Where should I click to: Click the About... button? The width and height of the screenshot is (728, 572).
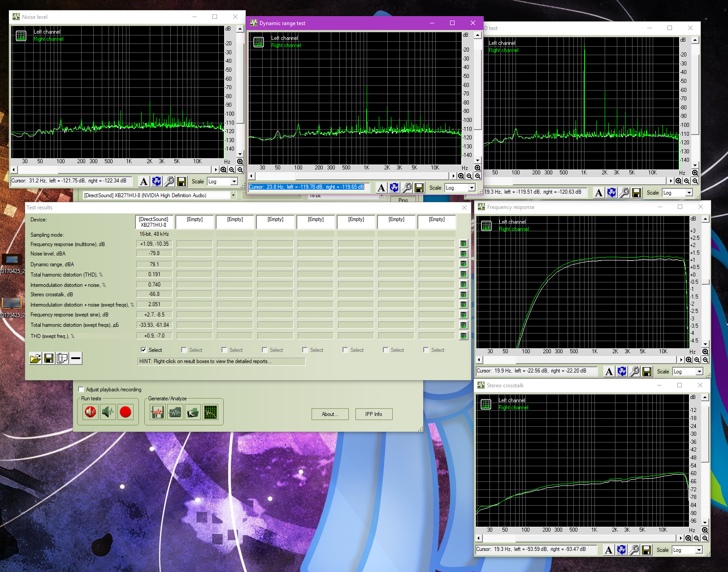coord(331,414)
